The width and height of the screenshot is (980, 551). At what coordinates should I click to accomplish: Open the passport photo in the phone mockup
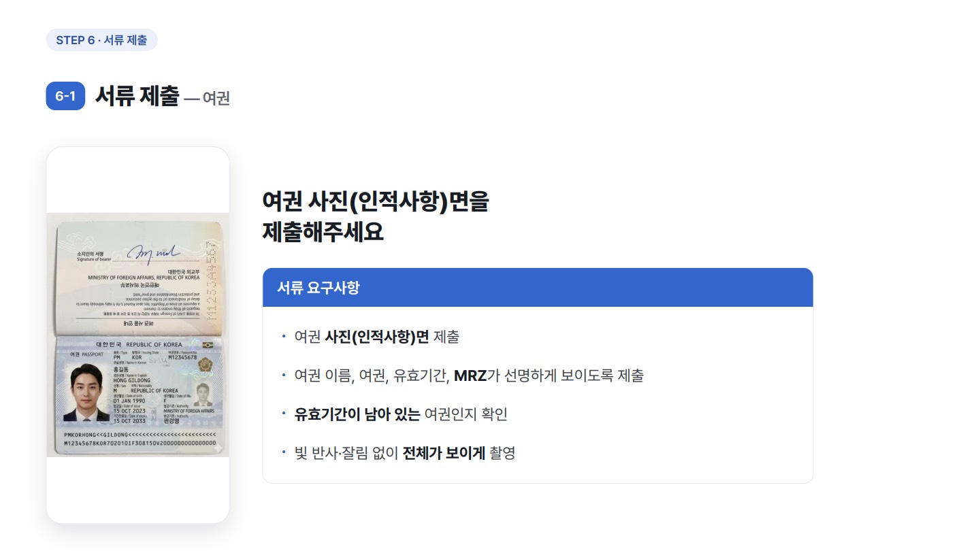pos(137,335)
